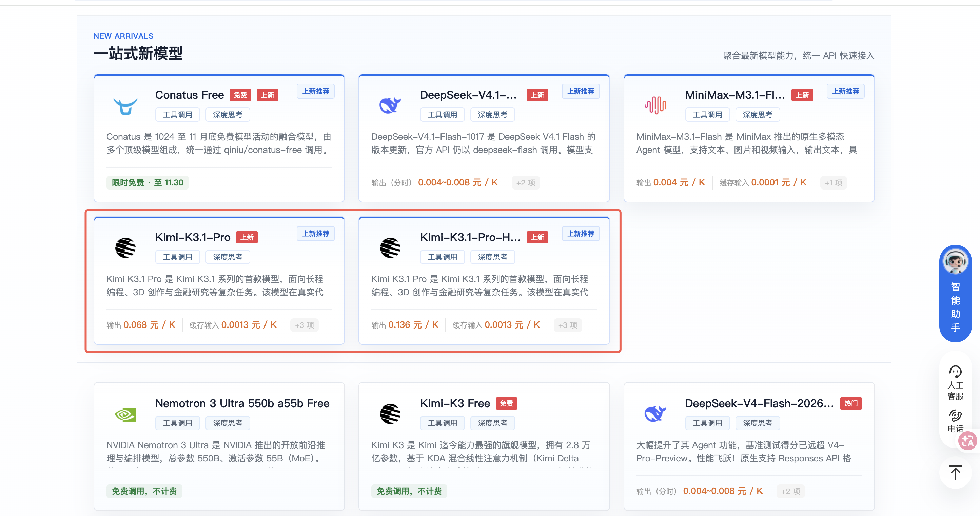Click the Kimi-K3.1-Pro-H logo icon
980x516 pixels.
pos(390,248)
